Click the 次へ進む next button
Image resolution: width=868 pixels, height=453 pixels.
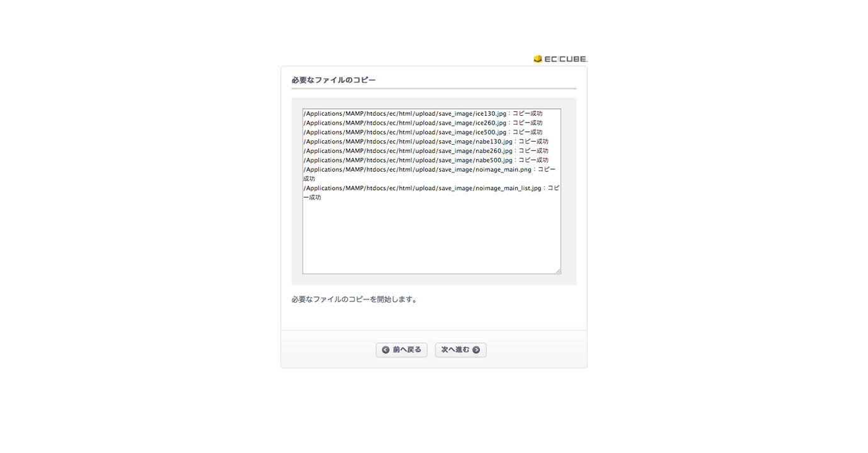(x=460, y=350)
